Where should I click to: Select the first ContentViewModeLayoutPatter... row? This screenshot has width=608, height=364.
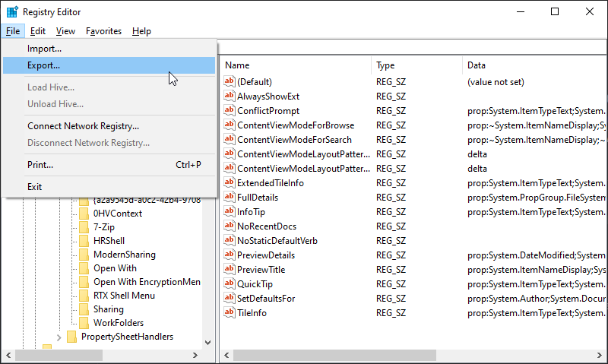click(x=303, y=154)
